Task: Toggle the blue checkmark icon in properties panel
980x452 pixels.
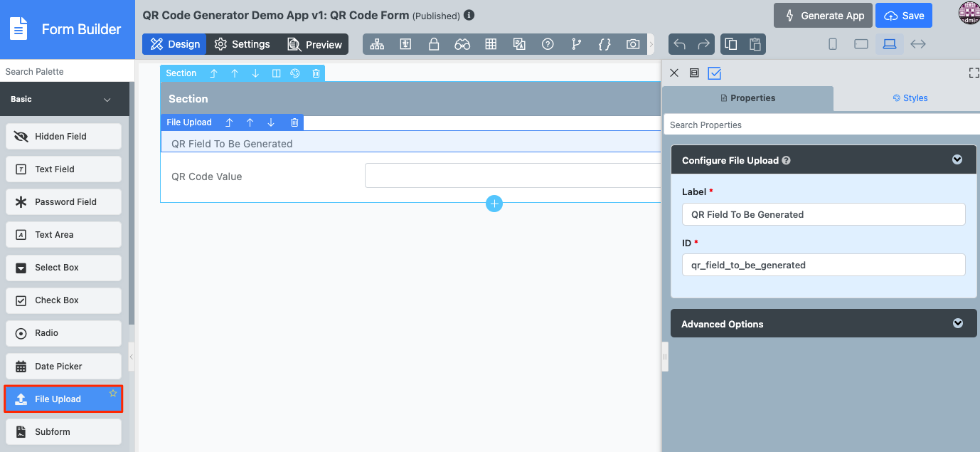Action: coord(715,73)
